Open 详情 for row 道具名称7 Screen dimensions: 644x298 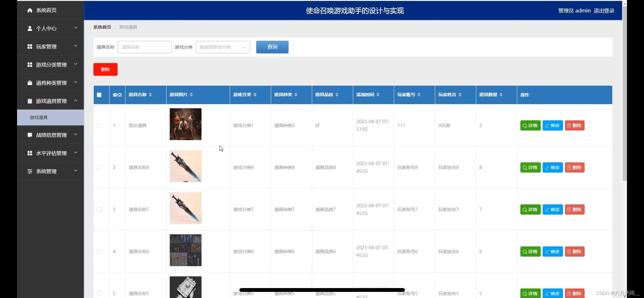pyautogui.click(x=530, y=210)
